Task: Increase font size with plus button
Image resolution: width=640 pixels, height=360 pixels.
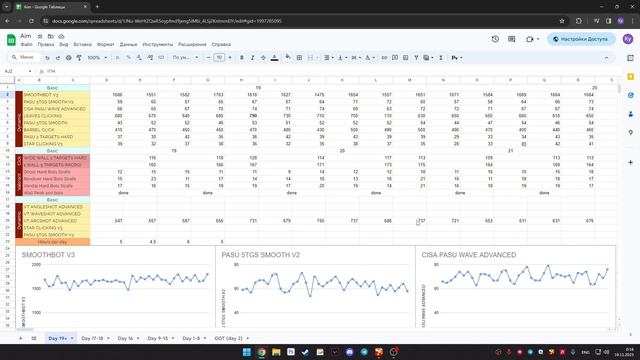Action: tap(230, 58)
